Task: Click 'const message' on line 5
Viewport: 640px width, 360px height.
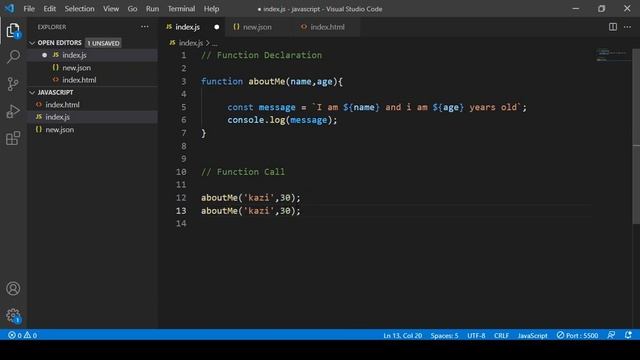Action: click(261, 107)
